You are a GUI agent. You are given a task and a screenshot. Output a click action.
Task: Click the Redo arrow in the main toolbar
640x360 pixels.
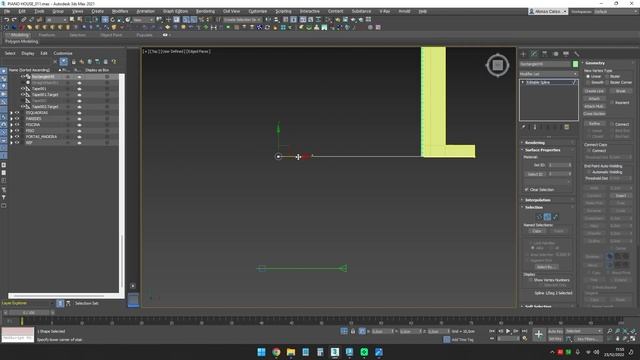point(14,20)
